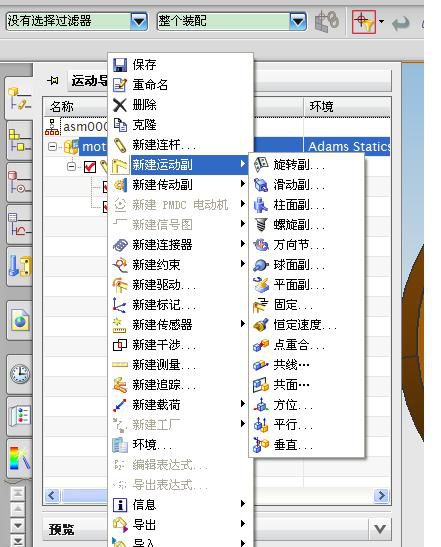Screen dimensions: 441x547
Task: Toggle the red checkbox in tree
Action: coord(90,167)
